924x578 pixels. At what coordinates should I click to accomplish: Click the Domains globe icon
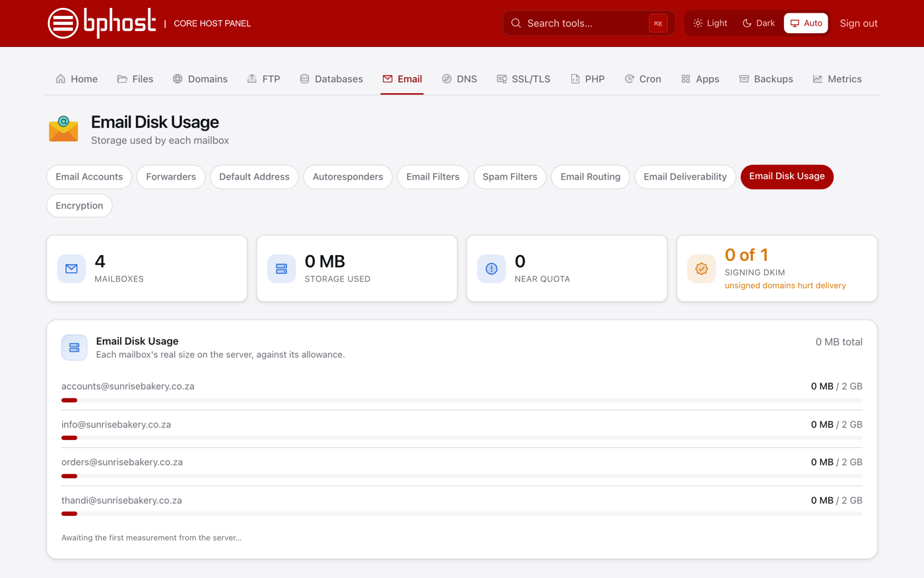click(x=178, y=79)
